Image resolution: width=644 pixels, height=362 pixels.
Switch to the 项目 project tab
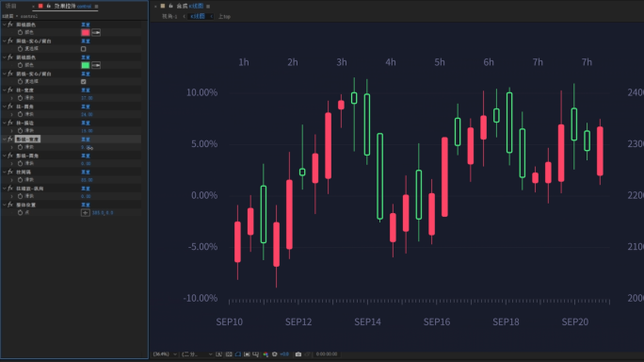(10, 7)
